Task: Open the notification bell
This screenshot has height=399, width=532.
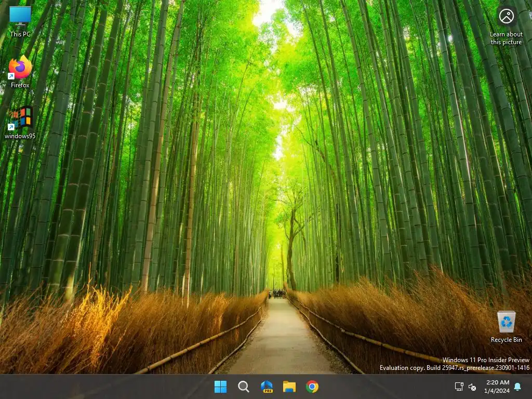Action: [518, 387]
